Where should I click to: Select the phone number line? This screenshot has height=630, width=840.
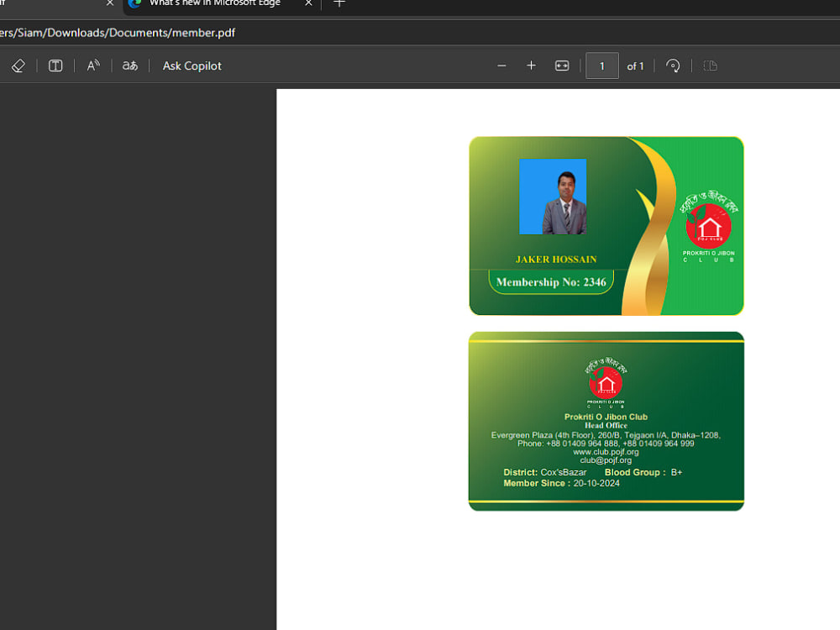point(606,444)
